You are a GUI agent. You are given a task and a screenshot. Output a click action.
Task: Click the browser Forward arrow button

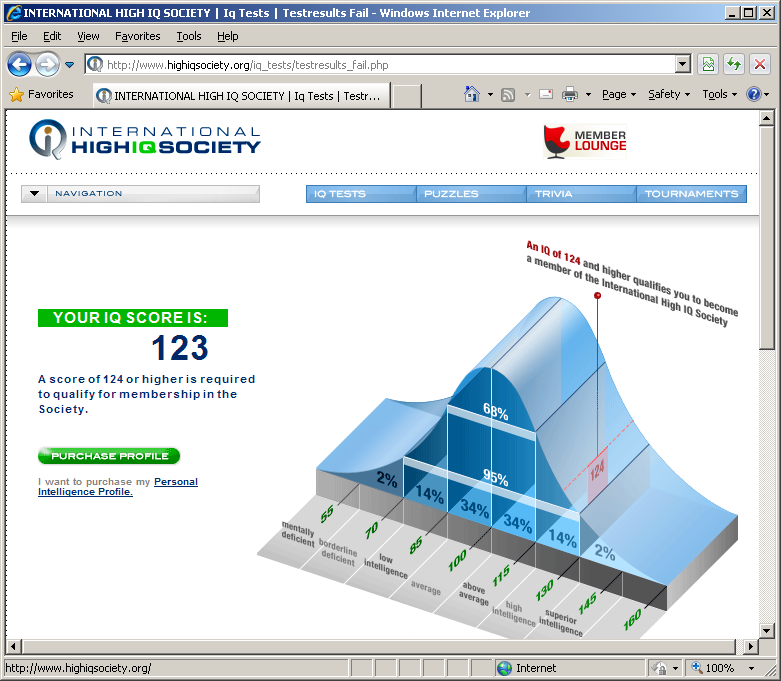pos(47,65)
